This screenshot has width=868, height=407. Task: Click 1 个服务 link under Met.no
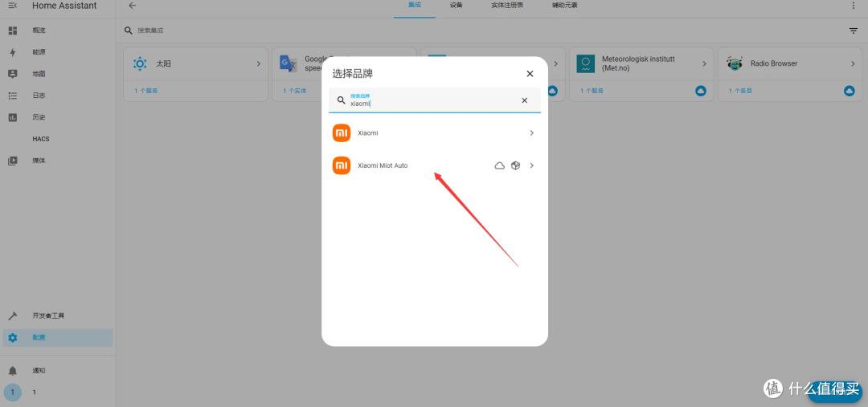tap(592, 91)
